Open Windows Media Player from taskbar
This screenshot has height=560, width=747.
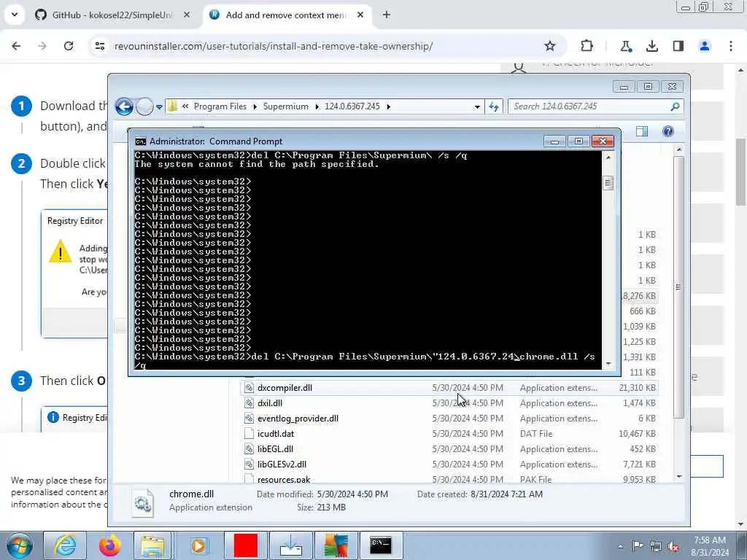pos(198,545)
